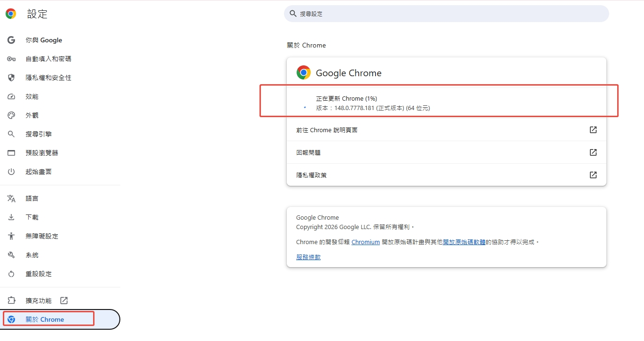
Task: Click the magnifier icon for 搜尋引擎
Action: [x=11, y=134]
